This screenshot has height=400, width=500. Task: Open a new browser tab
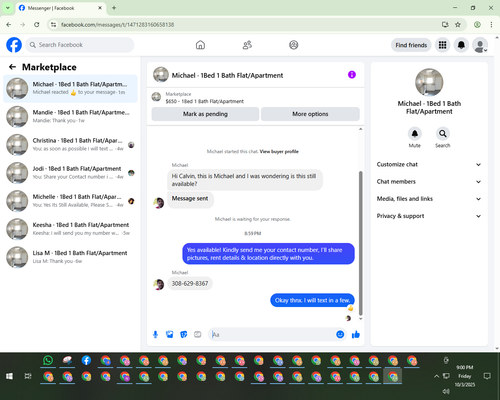tap(114, 8)
